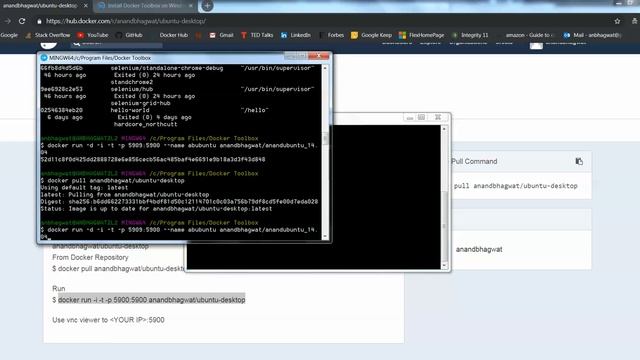Click the address bar URL
This screenshot has width=640, height=360.
pos(126,21)
